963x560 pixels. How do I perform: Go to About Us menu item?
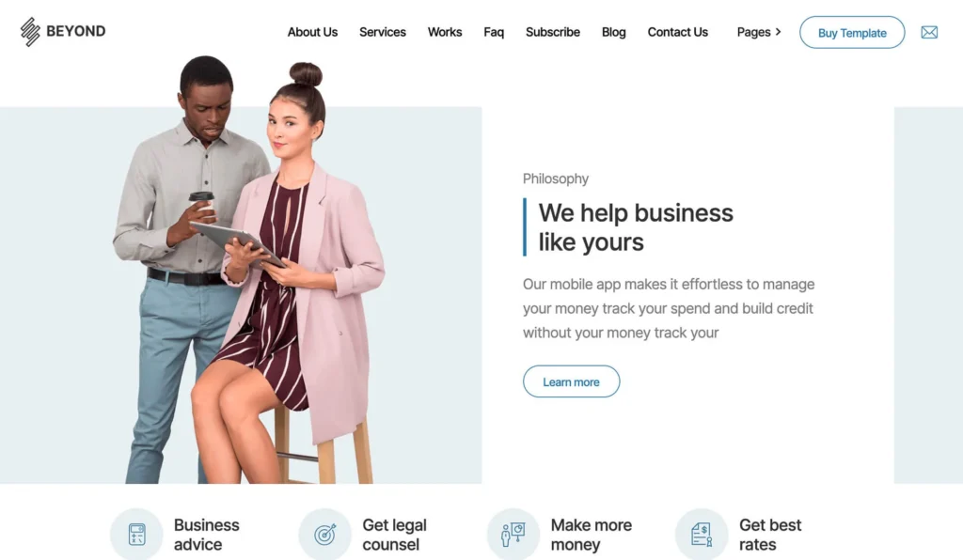(x=312, y=32)
